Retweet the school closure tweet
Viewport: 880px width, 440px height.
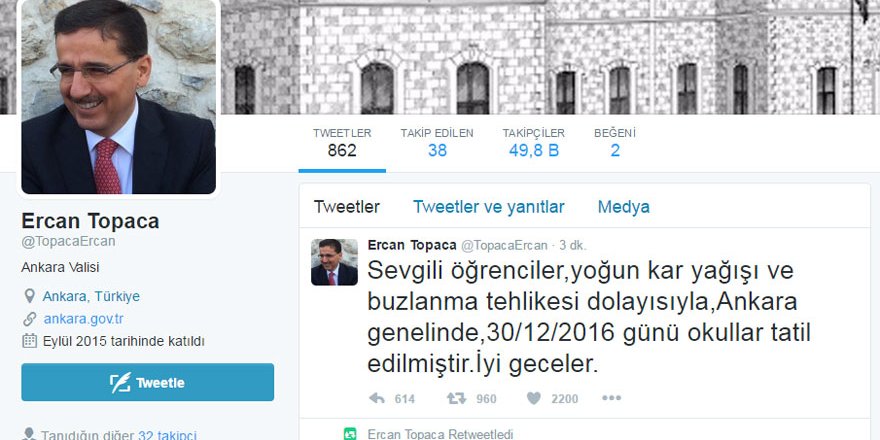[456, 398]
